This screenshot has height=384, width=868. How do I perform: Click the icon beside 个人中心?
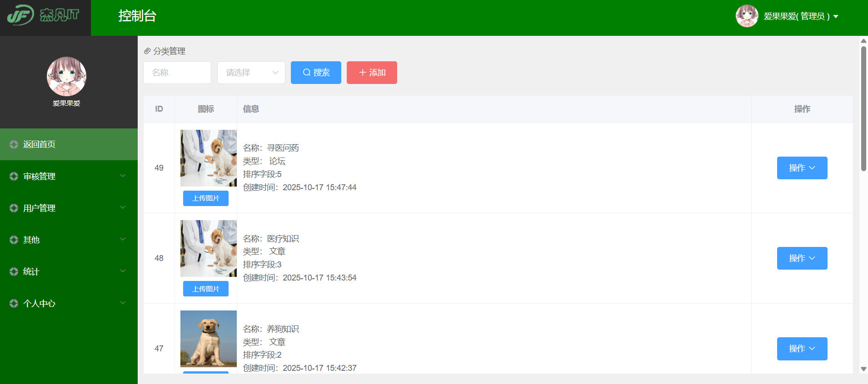pos(14,303)
